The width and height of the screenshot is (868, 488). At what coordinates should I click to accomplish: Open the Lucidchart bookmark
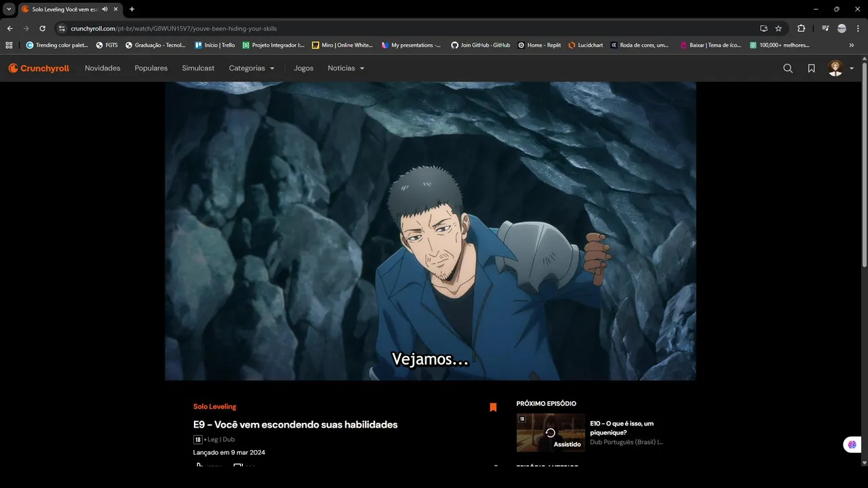586,45
